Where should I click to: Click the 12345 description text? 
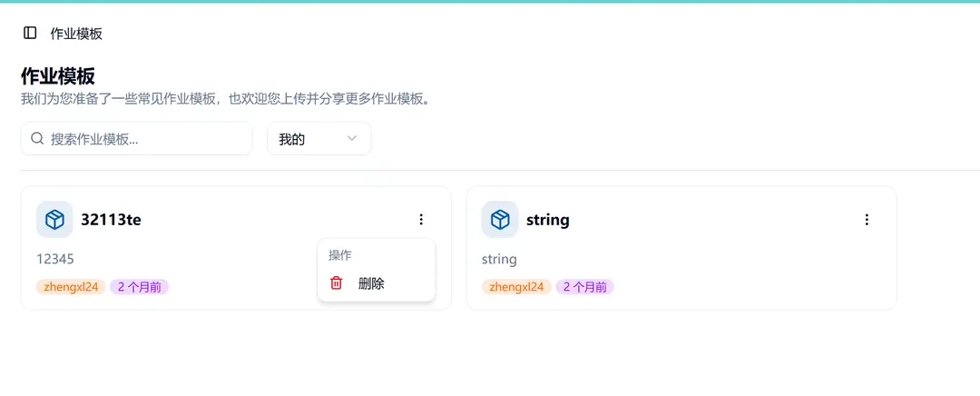55,259
